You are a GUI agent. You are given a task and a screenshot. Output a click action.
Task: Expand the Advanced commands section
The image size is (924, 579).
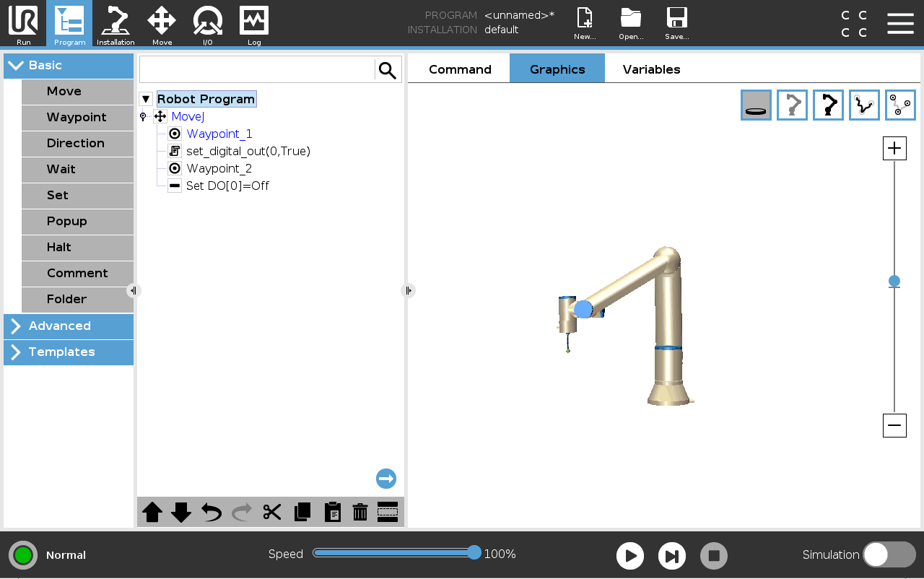[x=69, y=326]
